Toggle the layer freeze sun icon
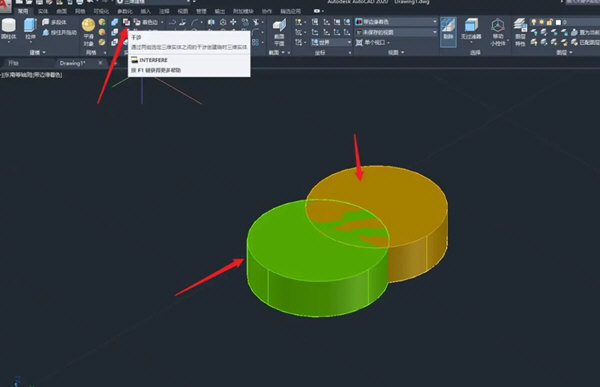Screen dimensions: 600x387 tap(541, 22)
